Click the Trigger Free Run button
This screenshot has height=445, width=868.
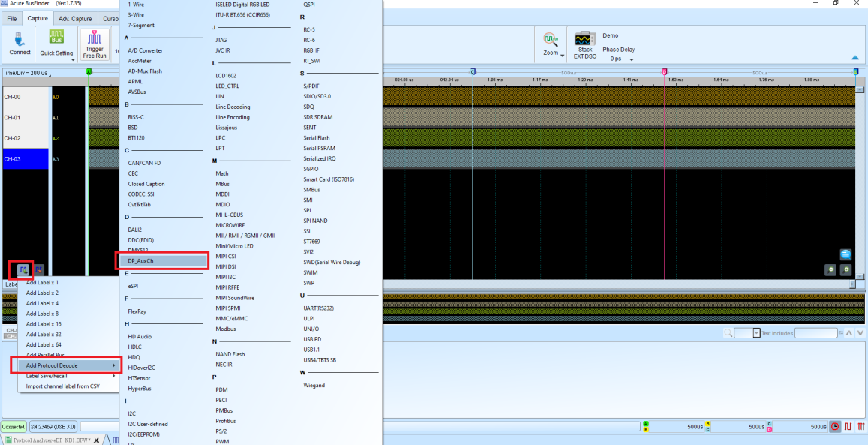95,45
